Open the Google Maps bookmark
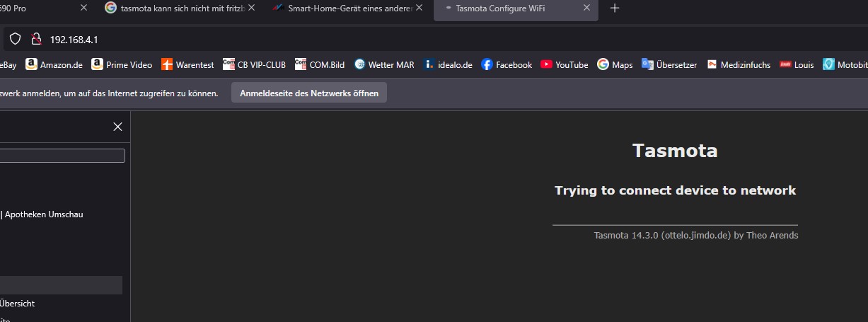Image resolution: width=868 pixels, height=322 pixels. coord(615,64)
